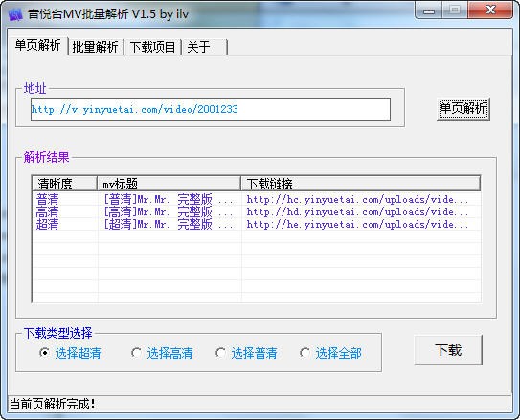
Task: Click the 下载 download button
Action: pos(448,350)
